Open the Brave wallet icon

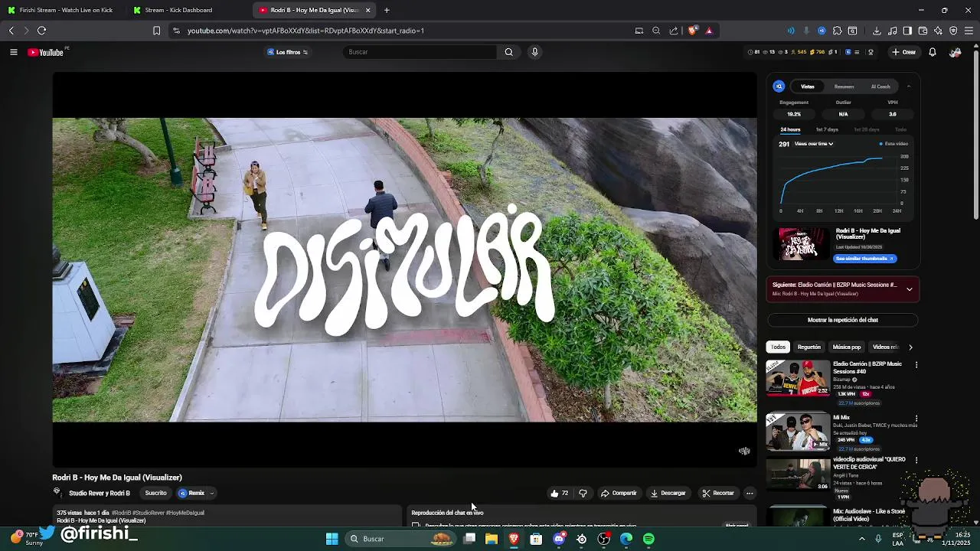(923, 31)
